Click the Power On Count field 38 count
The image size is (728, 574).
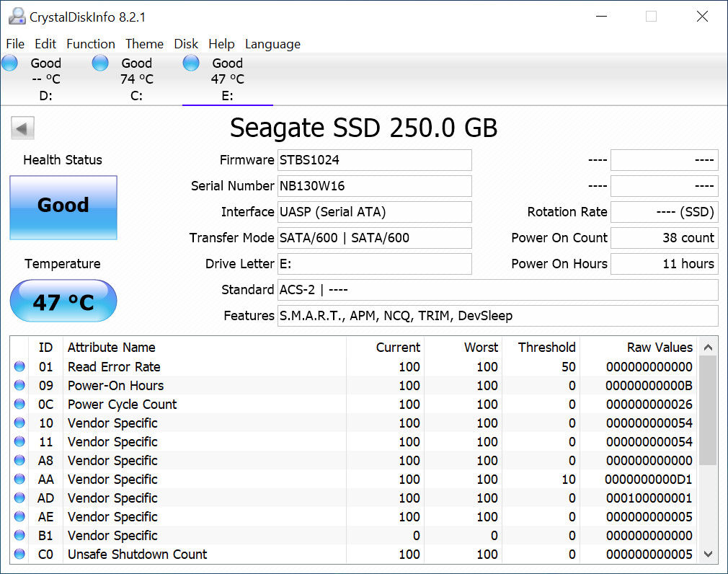coord(665,238)
